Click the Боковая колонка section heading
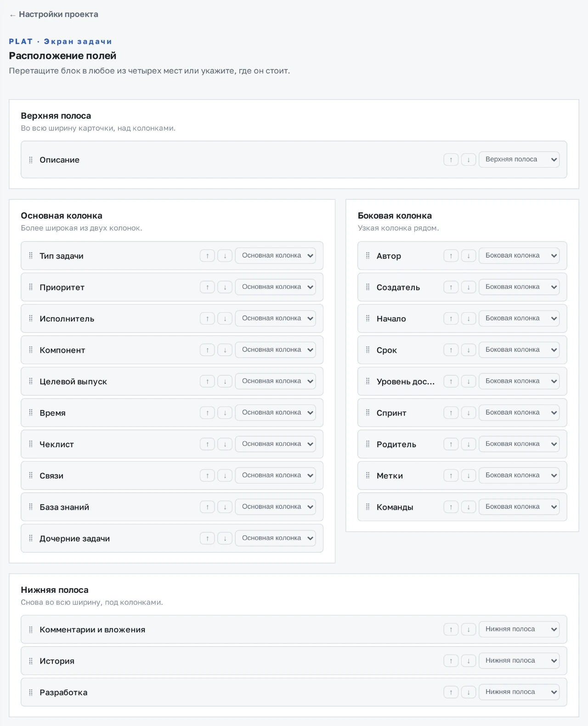This screenshot has width=588, height=726. tap(395, 215)
